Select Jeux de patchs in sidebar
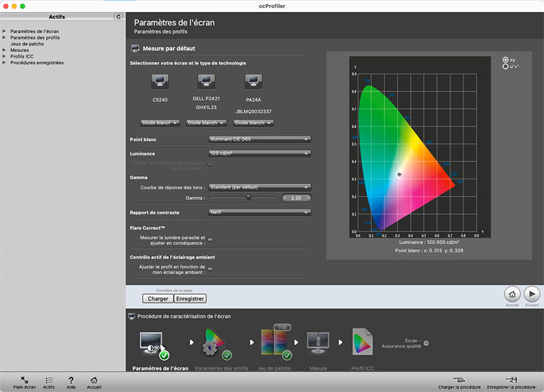The image size is (544, 392). (x=27, y=44)
